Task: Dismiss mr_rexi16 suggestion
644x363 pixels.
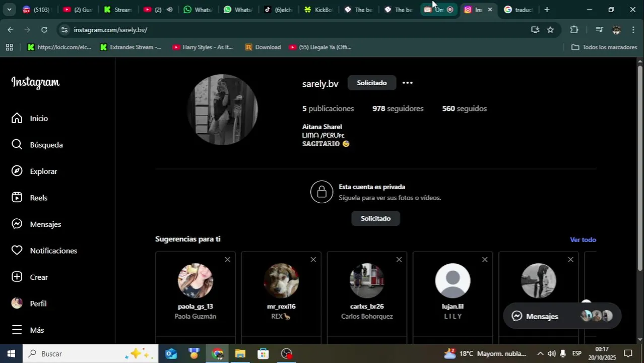Action: (313, 260)
